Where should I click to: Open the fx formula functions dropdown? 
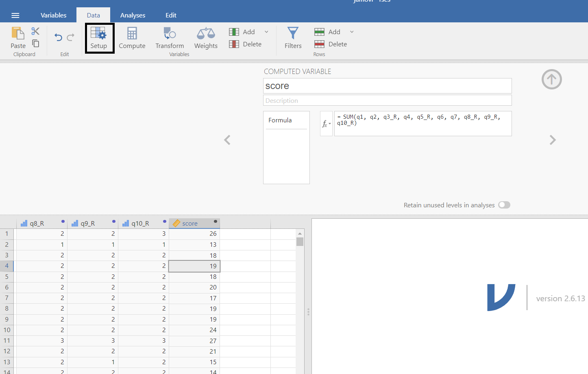click(x=326, y=124)
